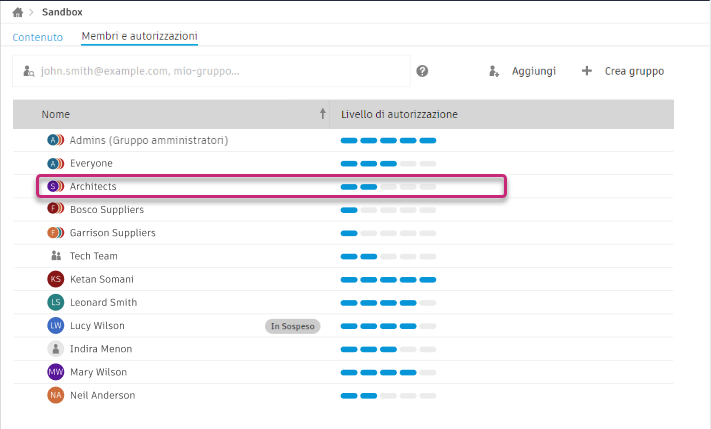Click the Architects group avatar icon
711x429 pixels.
(55, 186)
